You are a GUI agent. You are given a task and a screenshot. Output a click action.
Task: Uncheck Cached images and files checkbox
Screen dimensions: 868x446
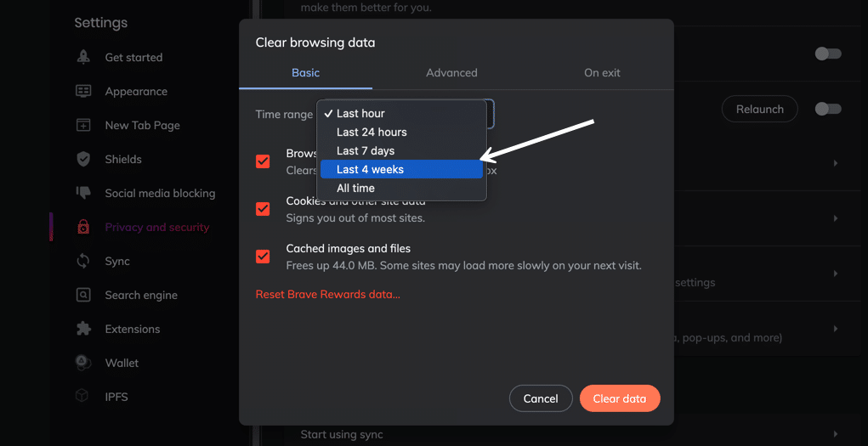[263, 257]
